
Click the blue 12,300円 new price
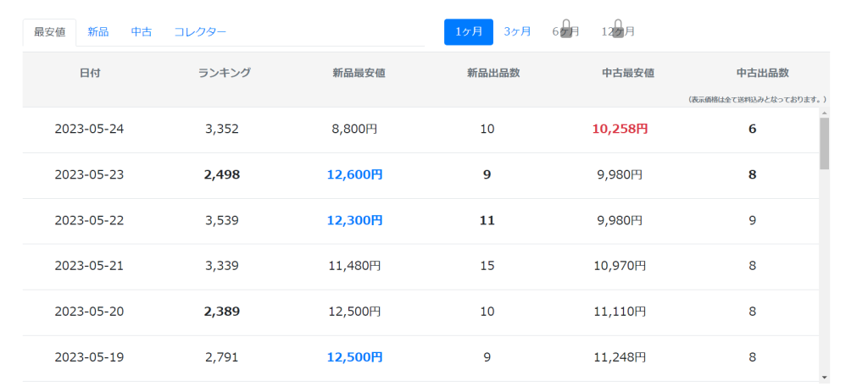click(x=354, y=221)
